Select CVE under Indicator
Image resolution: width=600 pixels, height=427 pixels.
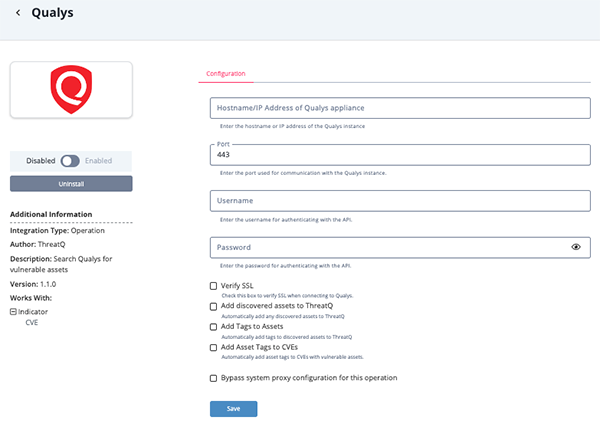pyautogui.click(x=32, y=323)
